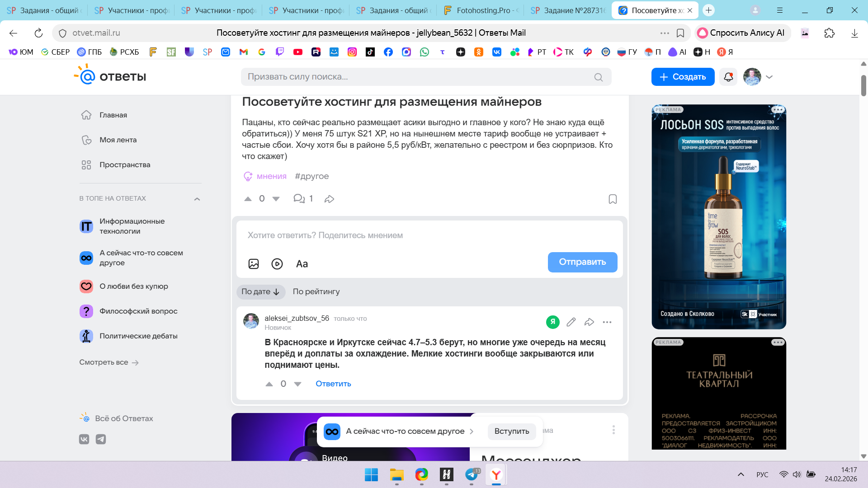Viewport: 868px width, 488px height.
Task: Open the question's comments icon
Action: pyautogui.click(x=299, y=199)
